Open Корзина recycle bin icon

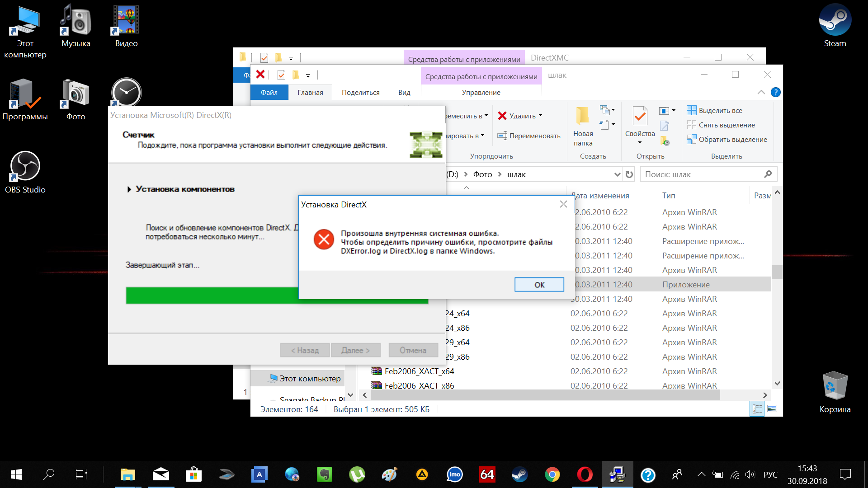coord(835,392)
